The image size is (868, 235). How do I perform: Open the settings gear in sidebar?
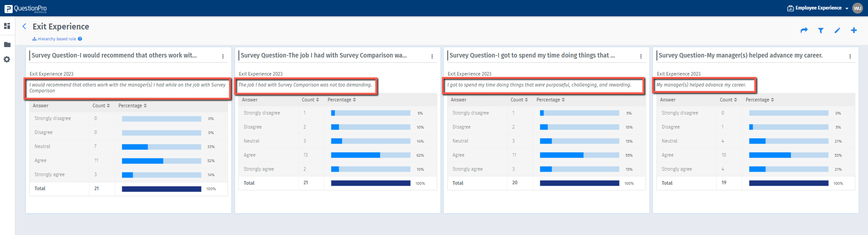pos(7,59)
